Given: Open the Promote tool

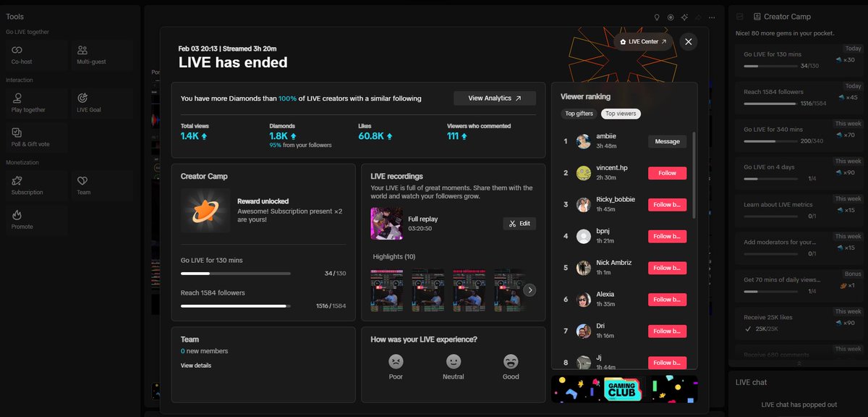Looking at the screenshot, I should click(35, 219).
